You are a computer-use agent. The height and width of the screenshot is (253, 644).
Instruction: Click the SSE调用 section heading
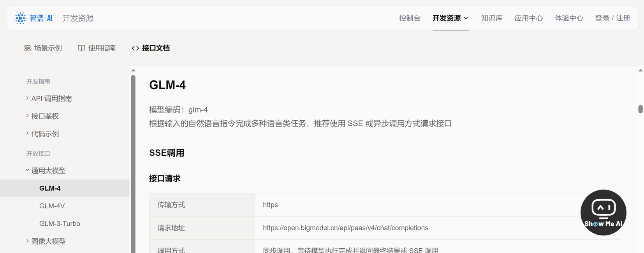167,153
